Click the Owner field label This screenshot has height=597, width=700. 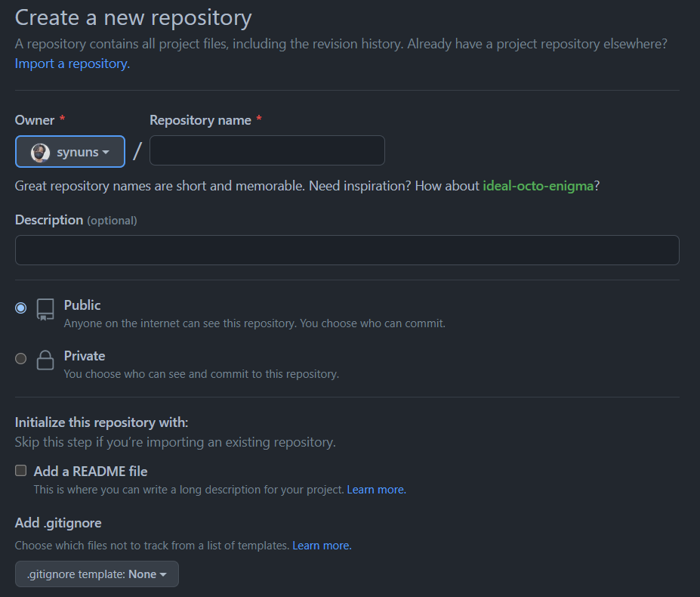[35, 120]
